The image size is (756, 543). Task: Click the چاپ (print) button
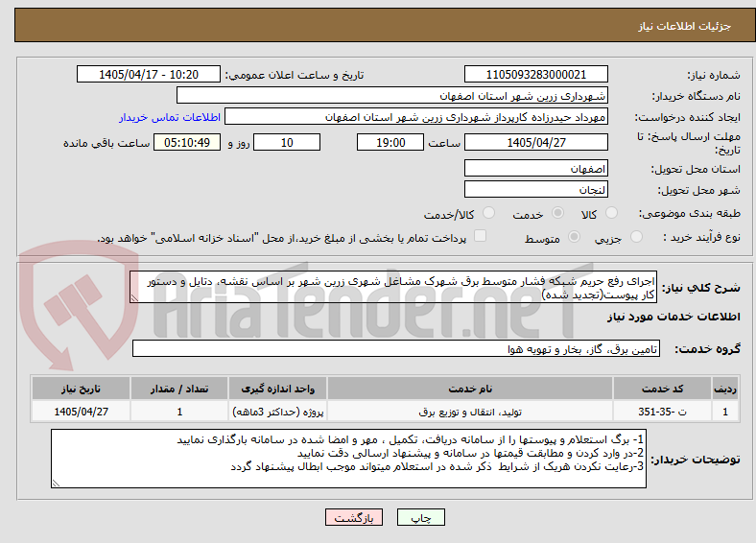(x=420, y=517)
